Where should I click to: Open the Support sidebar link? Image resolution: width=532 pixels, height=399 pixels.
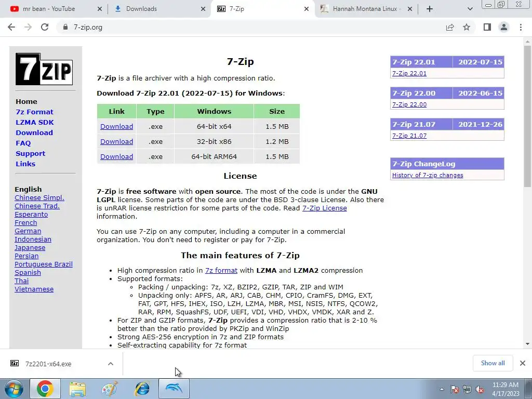point(30,153)
